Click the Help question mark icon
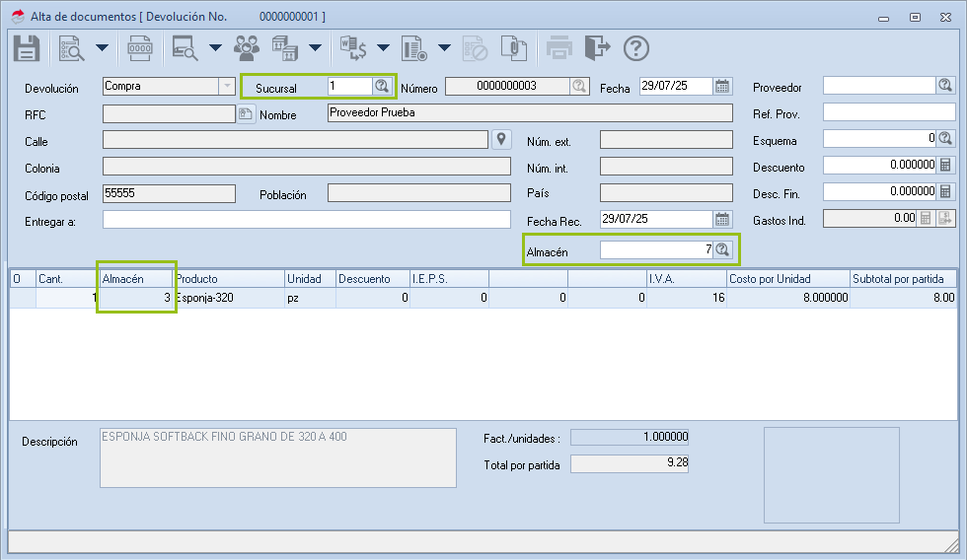The image size is (967, 560). [637, 47]
